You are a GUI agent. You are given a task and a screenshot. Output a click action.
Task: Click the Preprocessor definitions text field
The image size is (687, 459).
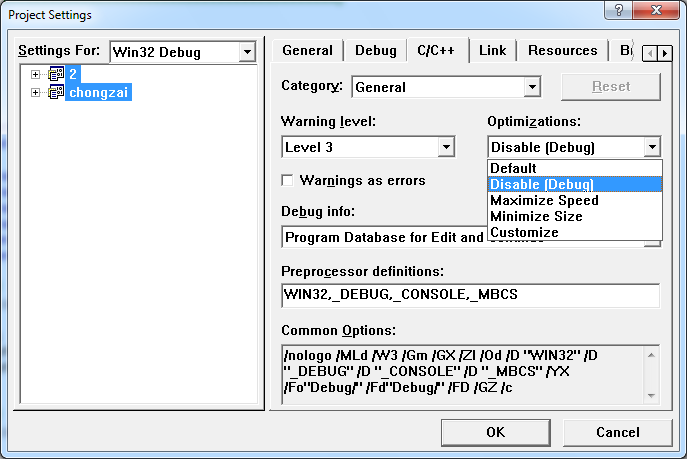(x=470, y=295)
